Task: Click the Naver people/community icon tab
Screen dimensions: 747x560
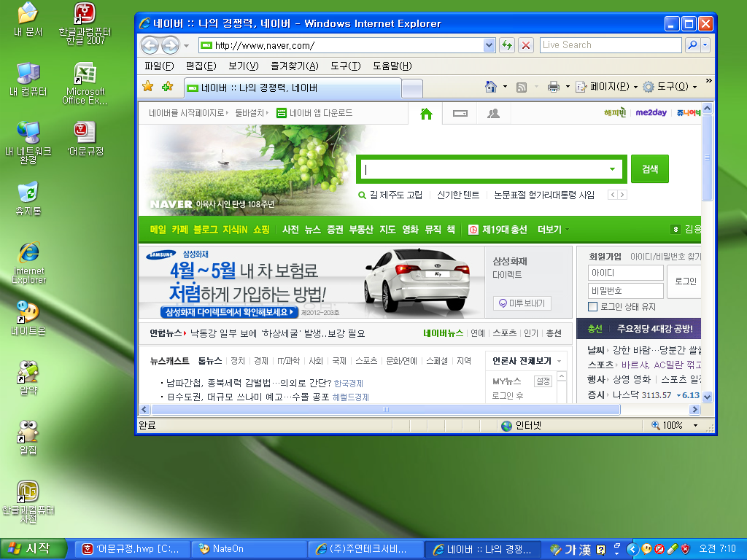Action: [x=494, y=114]
